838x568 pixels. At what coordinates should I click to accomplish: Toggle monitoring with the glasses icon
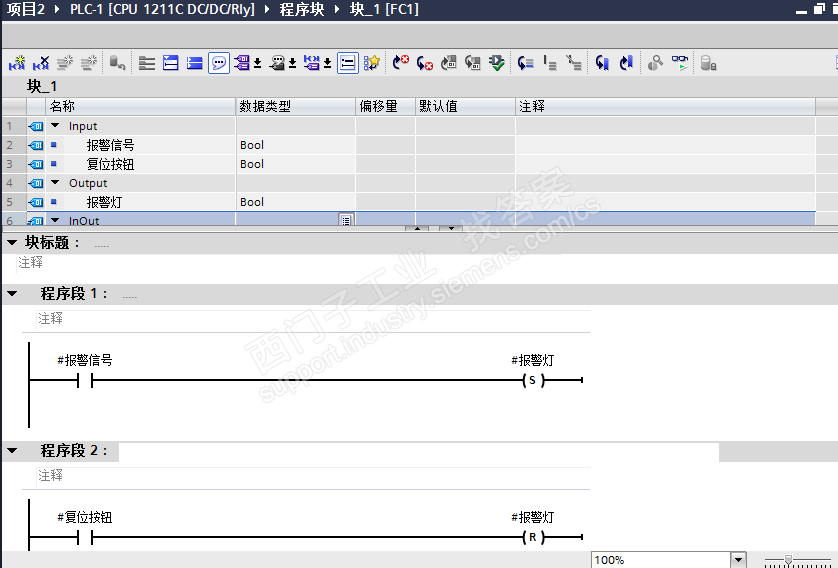click(x=680, y=63)
